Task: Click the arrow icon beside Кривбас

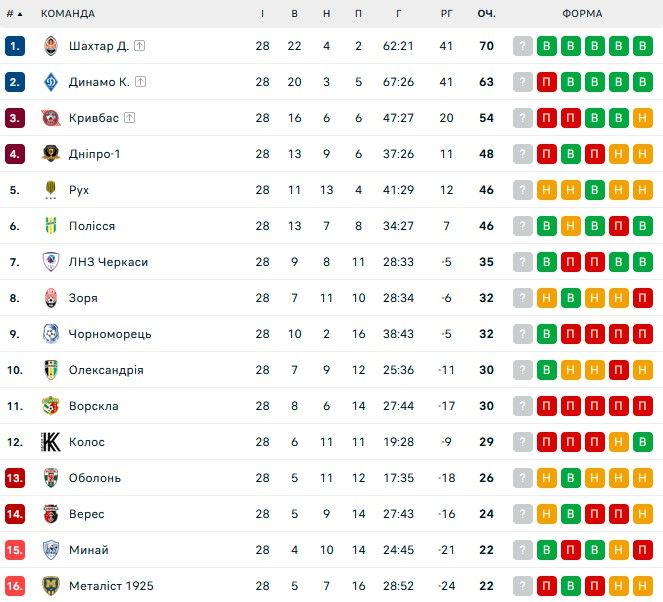Action: 130,118
